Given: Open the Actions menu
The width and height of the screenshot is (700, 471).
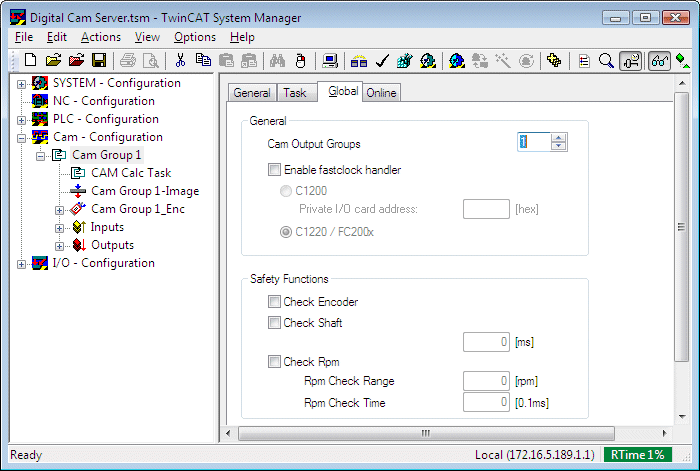Looking at the screenshot, I should point(101,37).
